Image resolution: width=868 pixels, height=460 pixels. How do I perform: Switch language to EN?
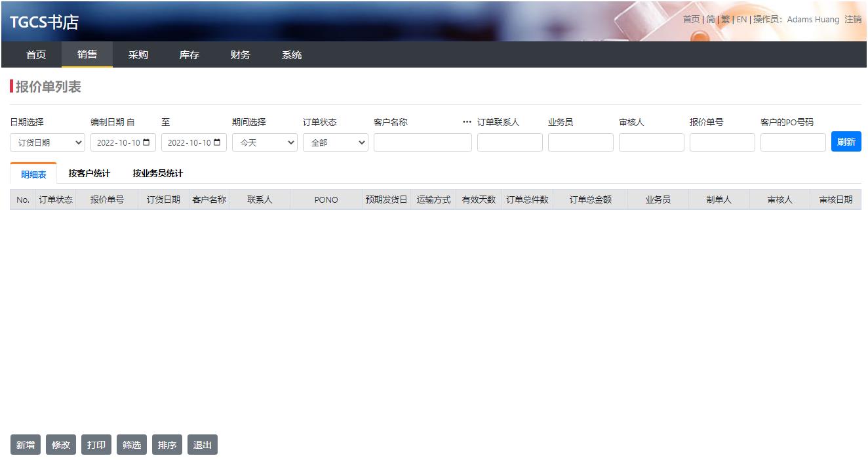tap(741, 20)
